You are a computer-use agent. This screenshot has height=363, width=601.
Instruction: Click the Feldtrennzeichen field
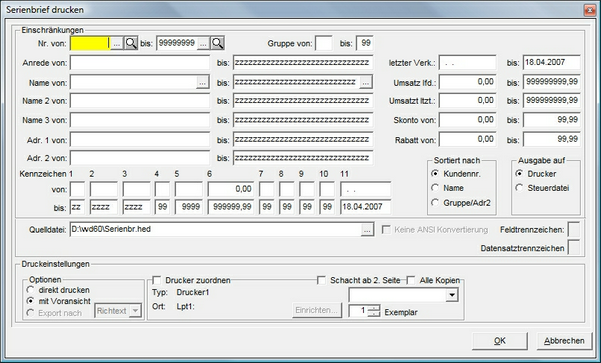(x=573, y=230)
